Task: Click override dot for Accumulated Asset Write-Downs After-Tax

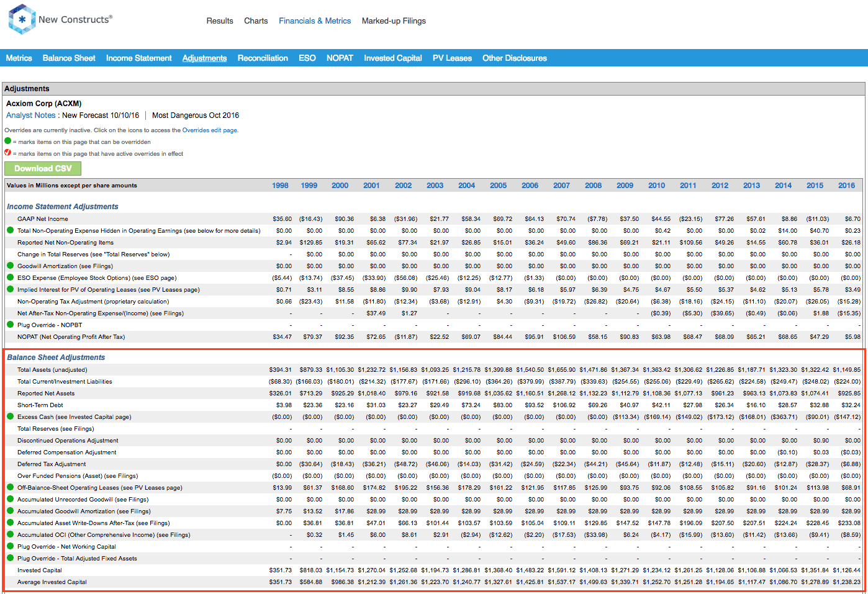Action: coord(10,523)
